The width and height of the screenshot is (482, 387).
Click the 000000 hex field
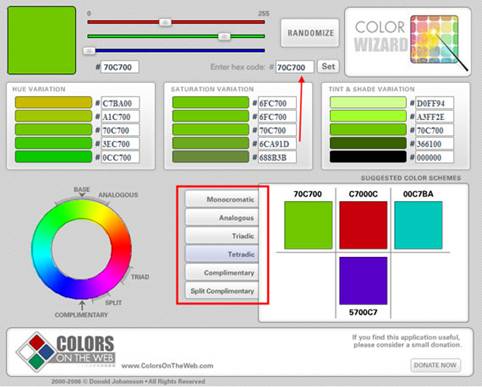pyautogui.click(x=434, y=157)
